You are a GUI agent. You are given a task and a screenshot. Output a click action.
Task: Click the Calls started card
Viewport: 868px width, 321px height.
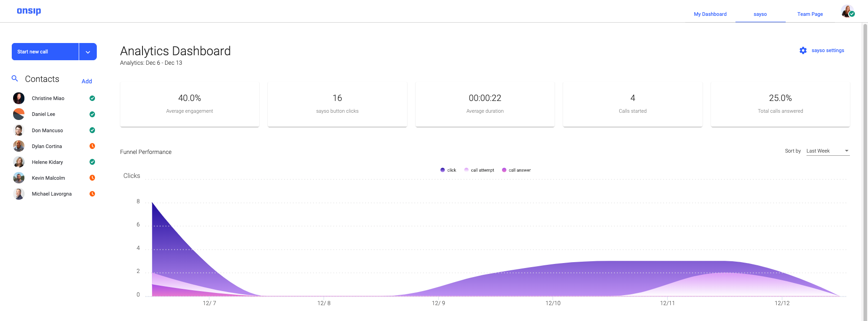pyautogui.click(x=633, y=104)
